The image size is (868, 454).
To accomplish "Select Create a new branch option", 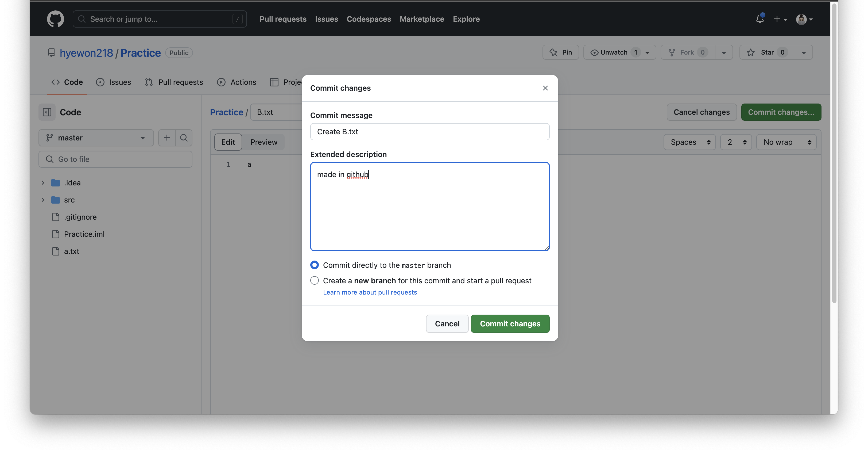I will (x=314, y=281).
